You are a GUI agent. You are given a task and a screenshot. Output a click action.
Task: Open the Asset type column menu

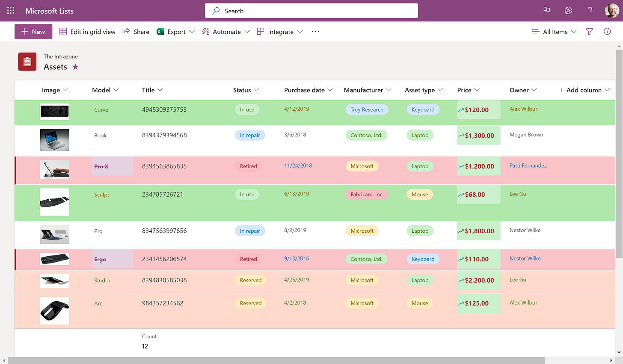(424, 90)
